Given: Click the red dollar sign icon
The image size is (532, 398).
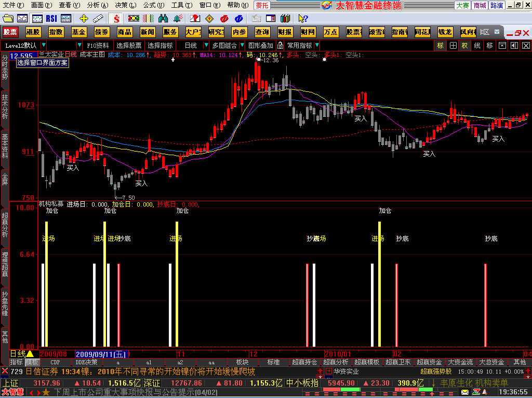Looking at the screenshot, I should (117, 19).
